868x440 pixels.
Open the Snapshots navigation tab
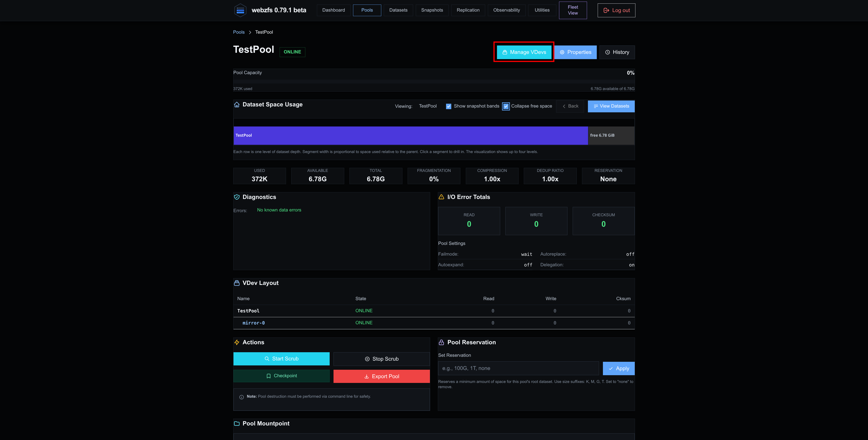(x=432, y=10)
